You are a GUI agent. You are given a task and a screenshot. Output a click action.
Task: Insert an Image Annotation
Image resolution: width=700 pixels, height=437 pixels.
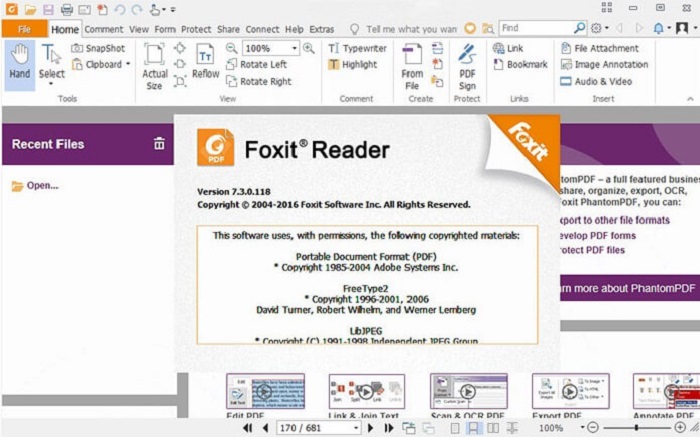(x=604, y=64)
